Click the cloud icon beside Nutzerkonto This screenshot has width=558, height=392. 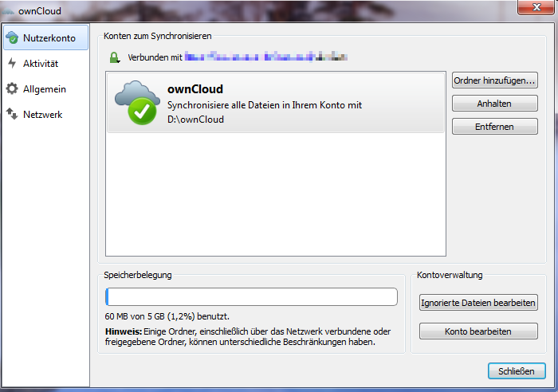(13, 37)
